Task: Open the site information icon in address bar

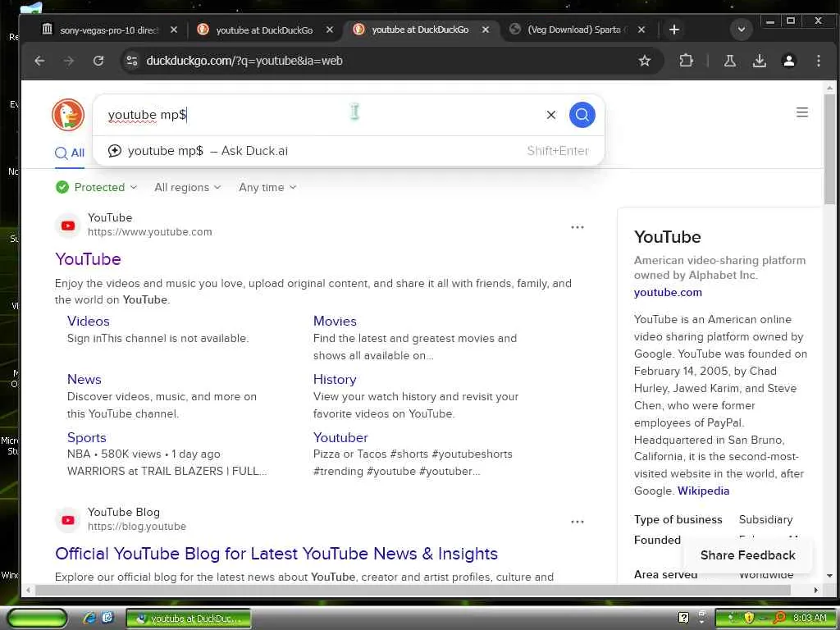Action: (132, 61)
